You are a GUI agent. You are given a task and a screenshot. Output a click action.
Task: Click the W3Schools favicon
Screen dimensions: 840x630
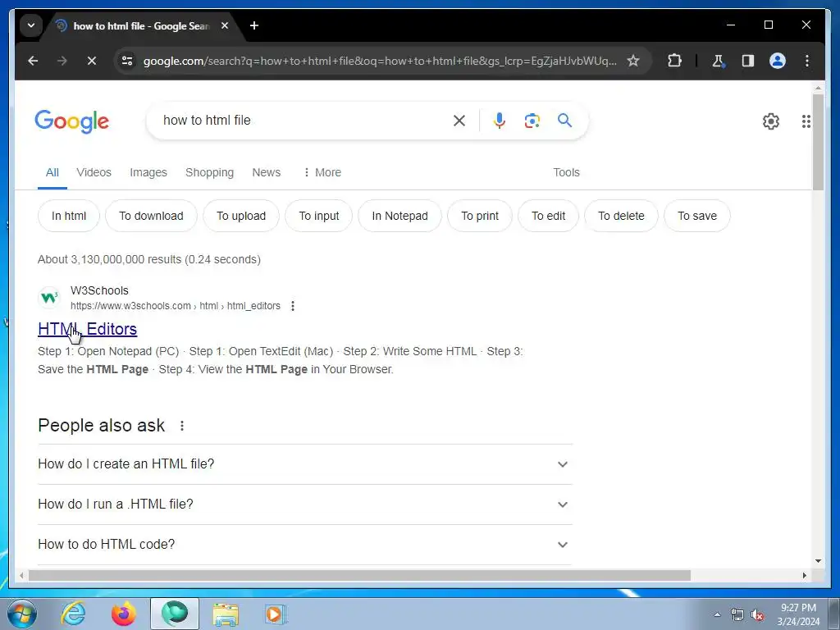(x=50, y=297)
